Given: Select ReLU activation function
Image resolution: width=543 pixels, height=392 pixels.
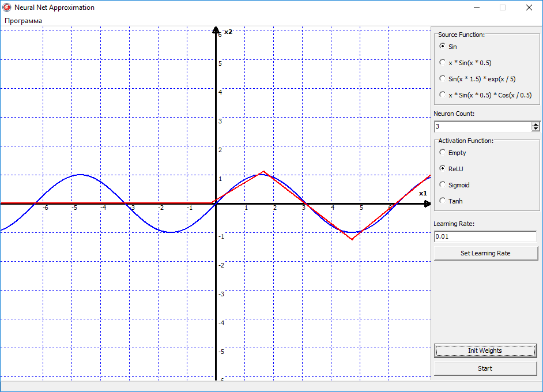Looking at the screenshot, I should click(451, 169).
